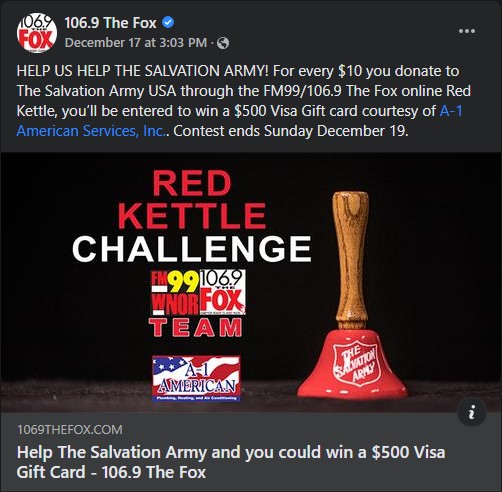The height and width of the screenshot is (492, 502).
Task: Open the 106.9 The Fox page name
Action: tap(110, 23)
